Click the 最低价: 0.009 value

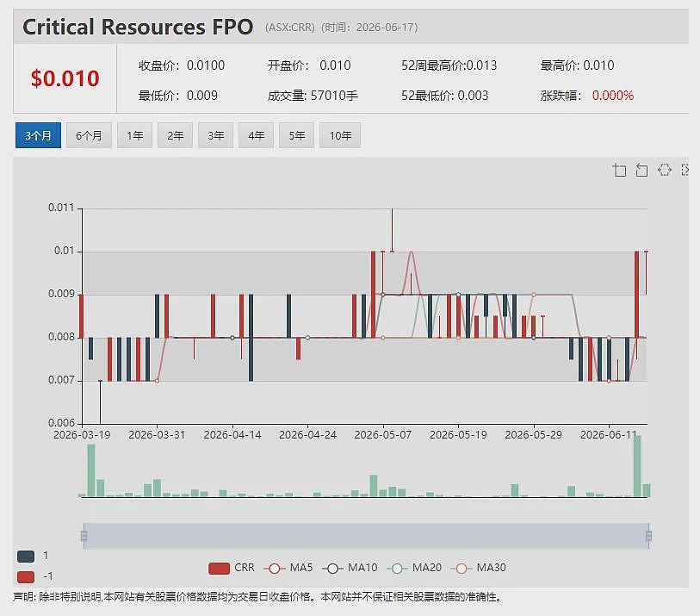point(178,96)
